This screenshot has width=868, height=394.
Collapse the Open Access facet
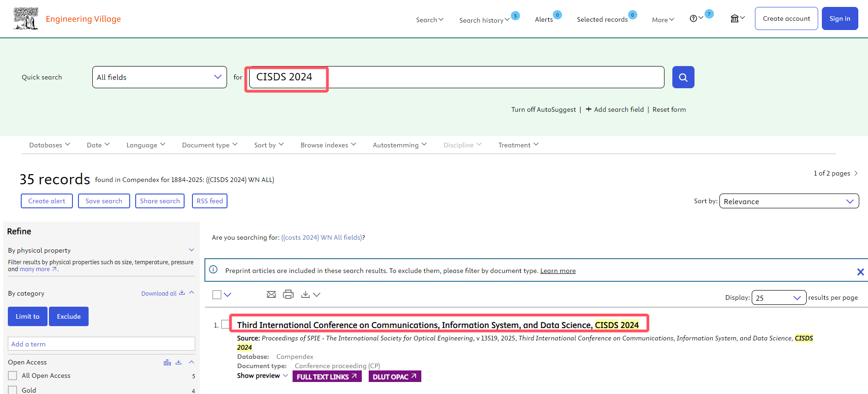[192, 362]
